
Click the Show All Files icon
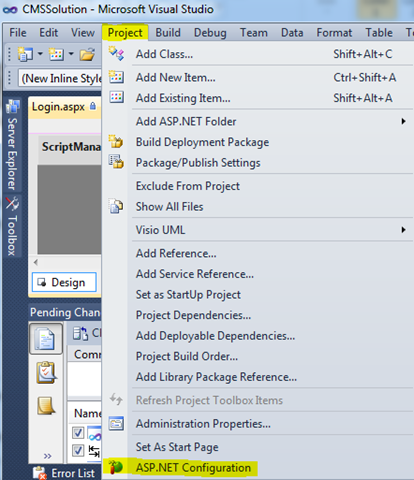tap(116, 206)
